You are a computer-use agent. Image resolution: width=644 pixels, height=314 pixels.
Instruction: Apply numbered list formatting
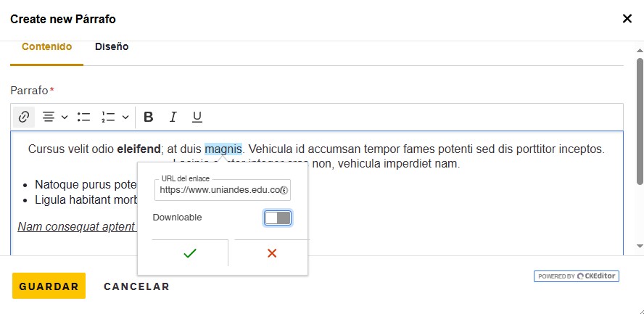pos(109,117)
